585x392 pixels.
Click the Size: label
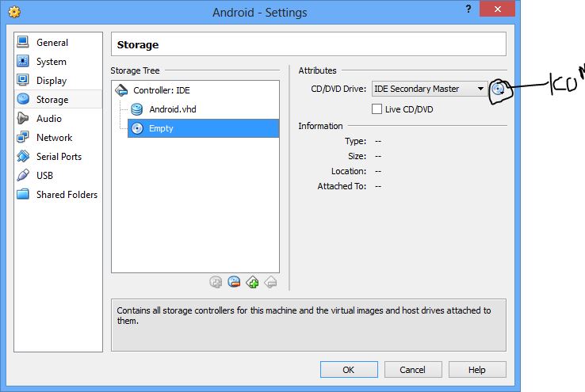(x=357, y=156)
